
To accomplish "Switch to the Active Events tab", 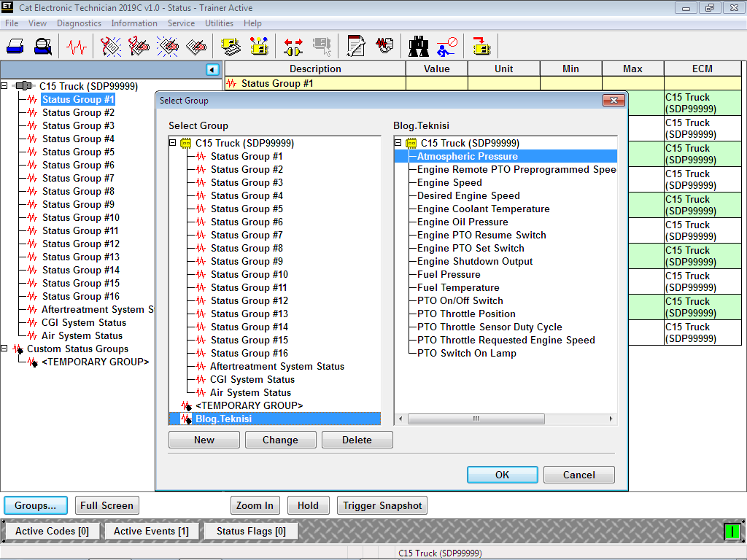I will tap(151, 531).
